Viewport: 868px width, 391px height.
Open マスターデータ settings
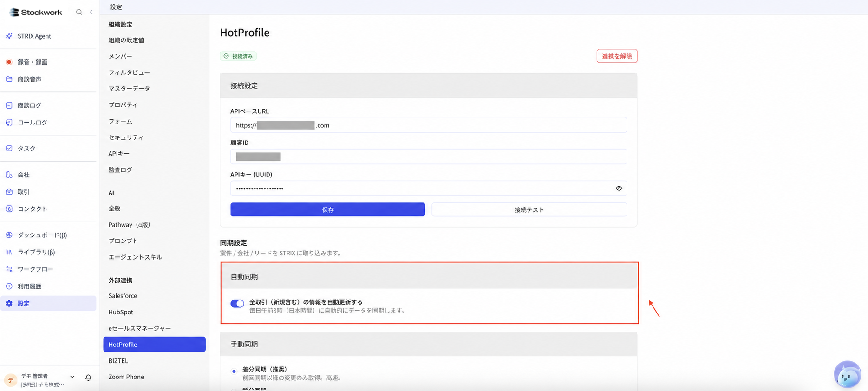tap(129, 89)
